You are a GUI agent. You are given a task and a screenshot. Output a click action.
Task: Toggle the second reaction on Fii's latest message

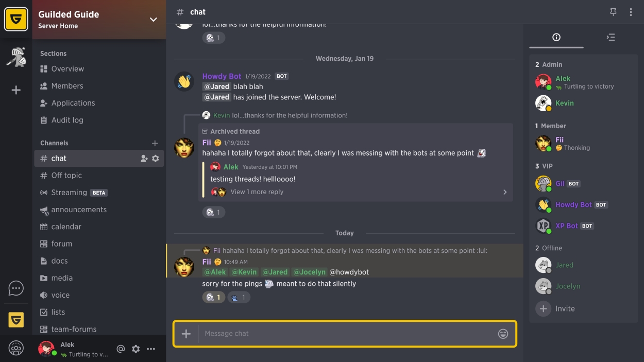239,297
